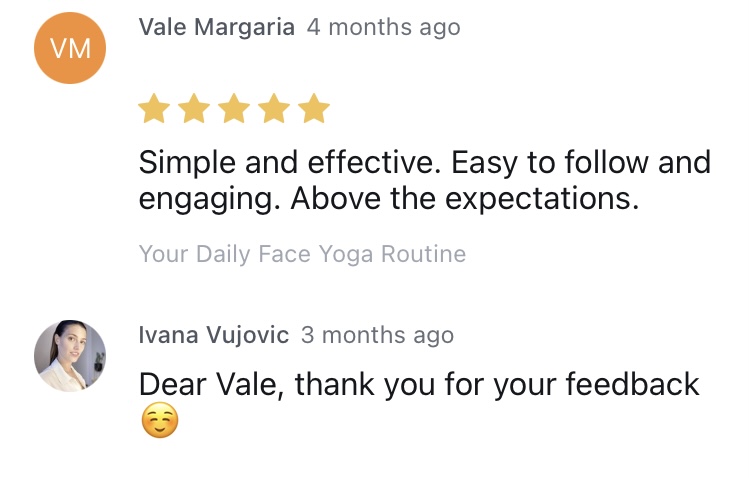Click the smiling emoji in reply
Image resolution: width=750 pixels, height=478 pixels.
click(x=160, y=420)
